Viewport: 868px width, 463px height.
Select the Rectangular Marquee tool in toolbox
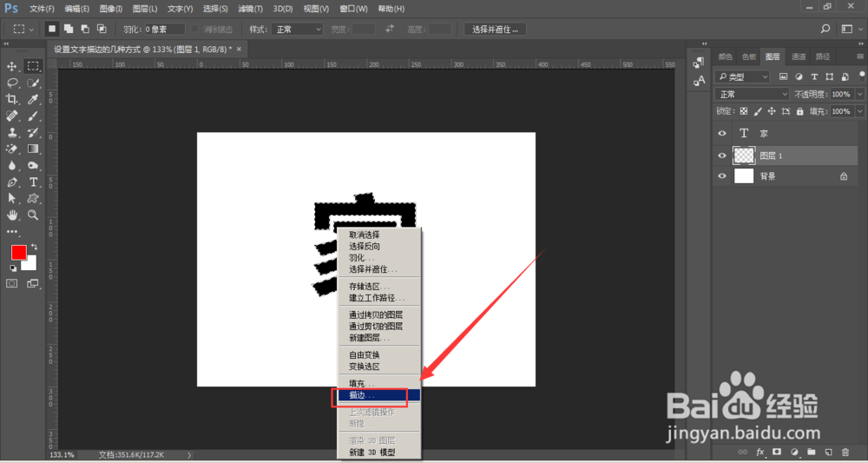tap(33, 67)
